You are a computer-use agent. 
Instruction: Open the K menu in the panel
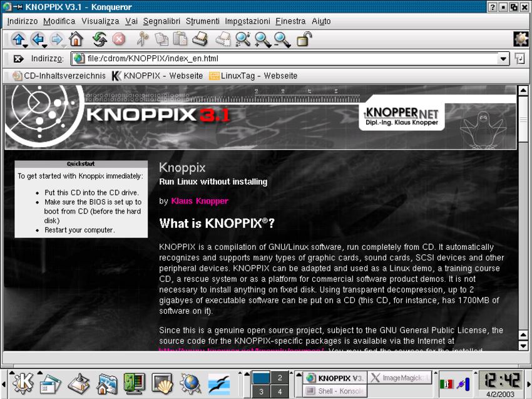pos(23,382)
